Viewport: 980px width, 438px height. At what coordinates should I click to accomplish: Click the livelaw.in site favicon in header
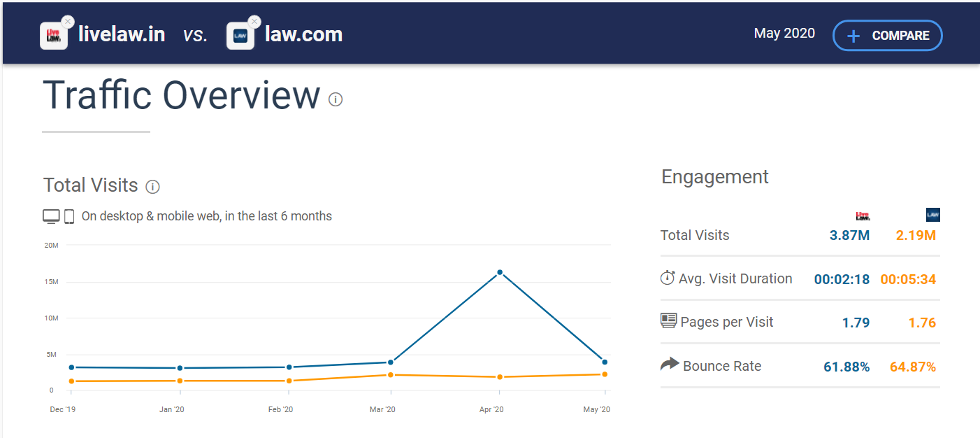click(x=53, y=36)
